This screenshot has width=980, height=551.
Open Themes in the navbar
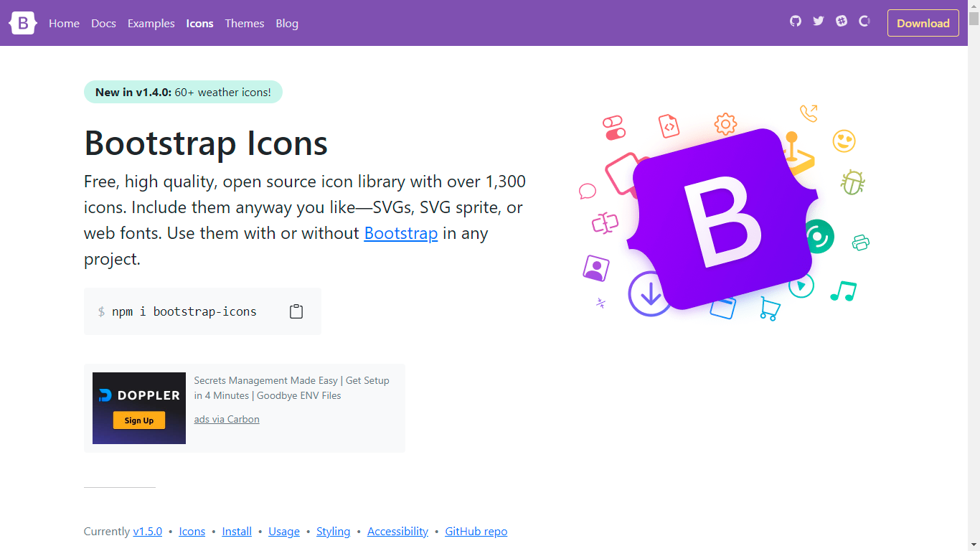click(x=245, y=23)
